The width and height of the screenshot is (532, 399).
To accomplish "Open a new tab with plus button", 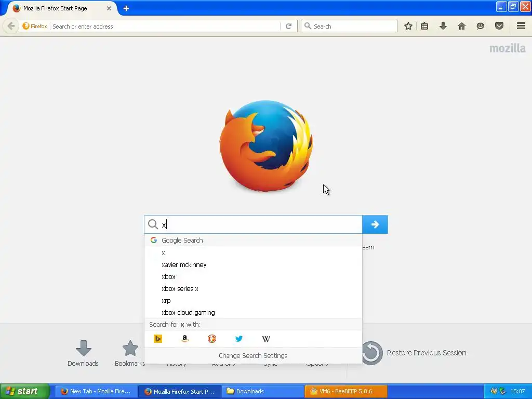I will click(x=126, y=8).
